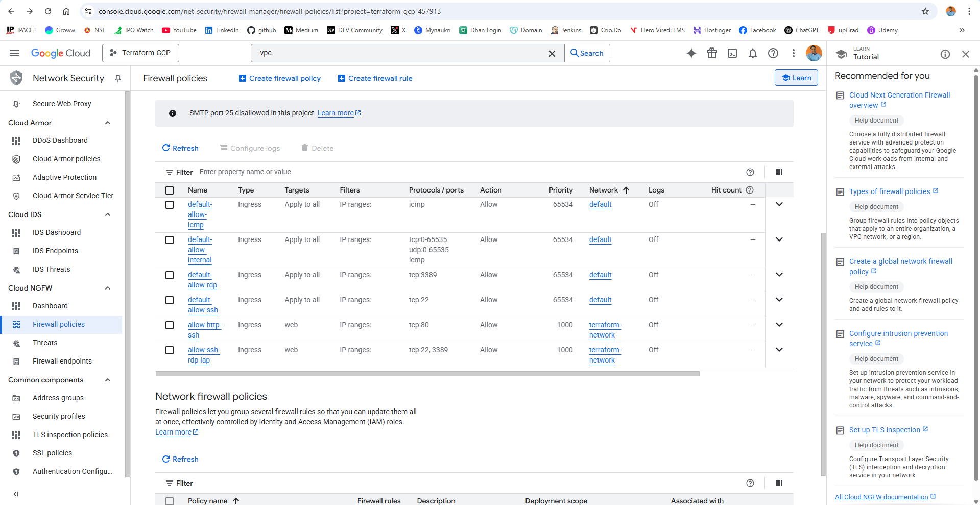Viewport: 980px width, 505px height.
Task: Click Create firewall policy
Action: [280, 78]
